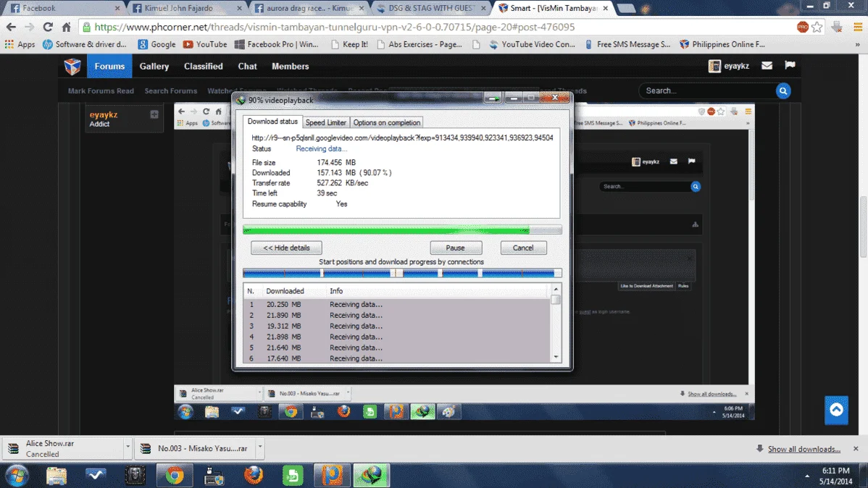Image resolution: width=868 pixels, height=488 pixels.
Task: Expand bookmarks bar overflow chevron
Action: coord(857,44)
